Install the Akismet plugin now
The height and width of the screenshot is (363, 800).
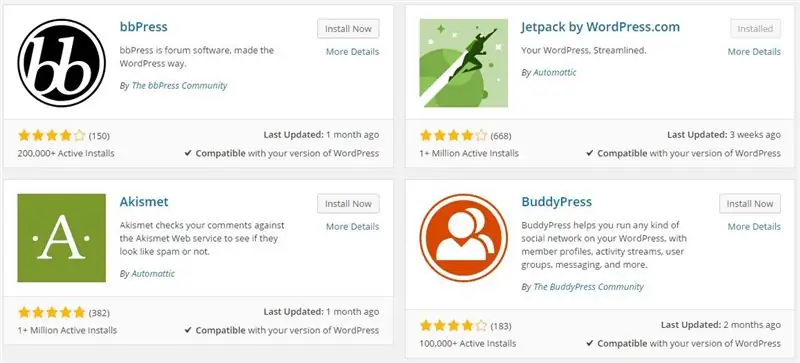348,204
